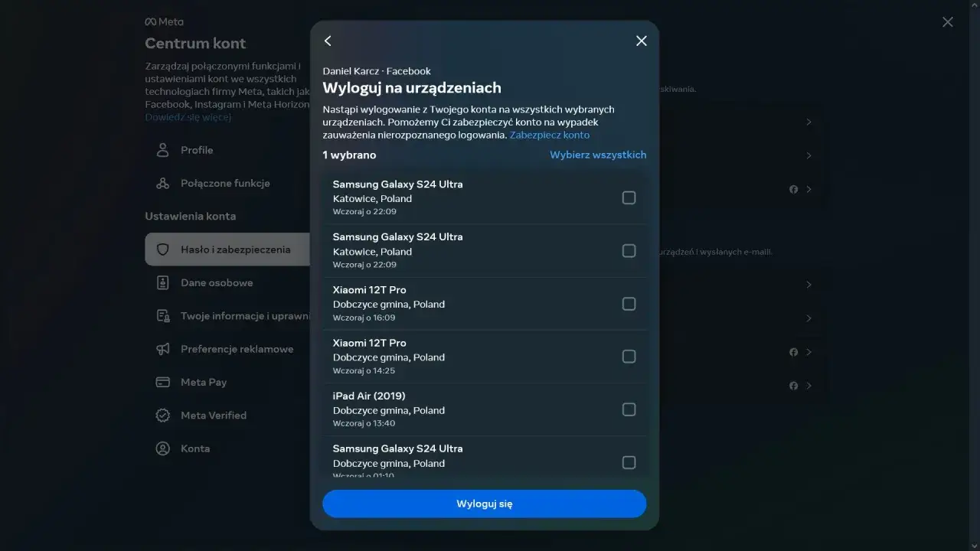Screen dimensions: 980x551
Task: Click the Meta logo at the top
Action: tap(164, 21)
